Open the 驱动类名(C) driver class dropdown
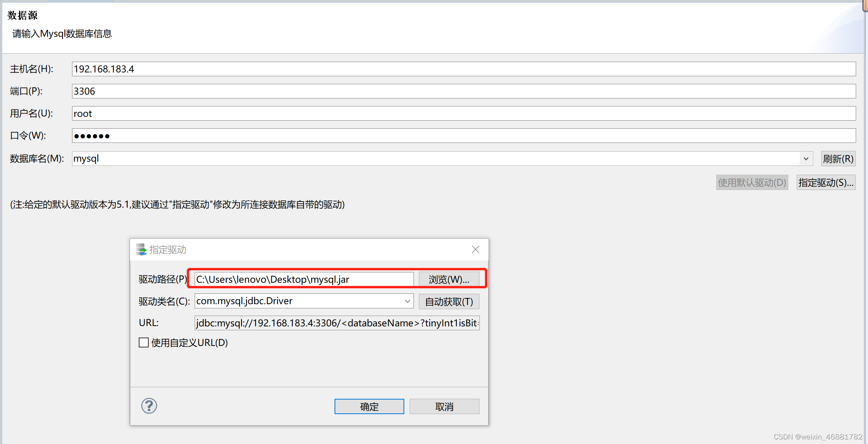This screenshot has height=444, width=868. pos(407,301)
